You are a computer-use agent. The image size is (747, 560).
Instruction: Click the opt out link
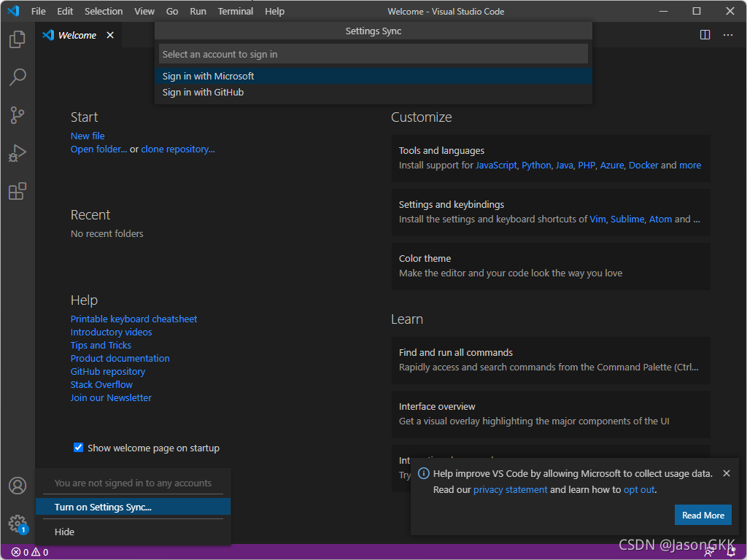pyautogui.click(x=639, y=489)
